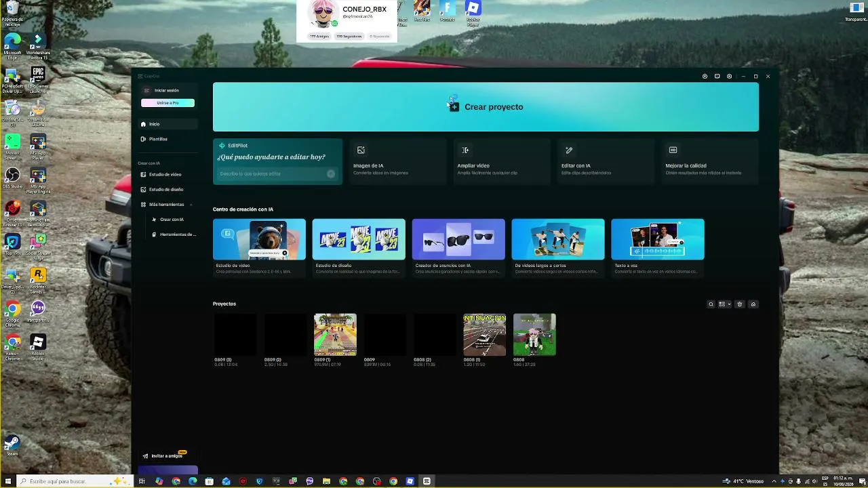The image size is (868, 488).
Task: Open the Inicio sidebar tab
Action: click(168, 124)
